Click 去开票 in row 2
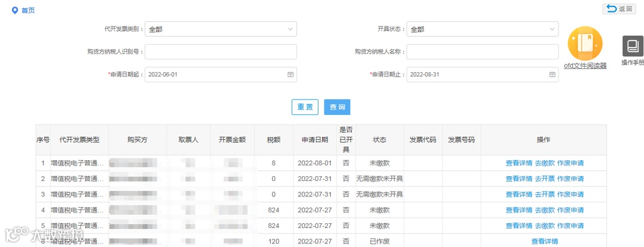 tap(544, 179)
